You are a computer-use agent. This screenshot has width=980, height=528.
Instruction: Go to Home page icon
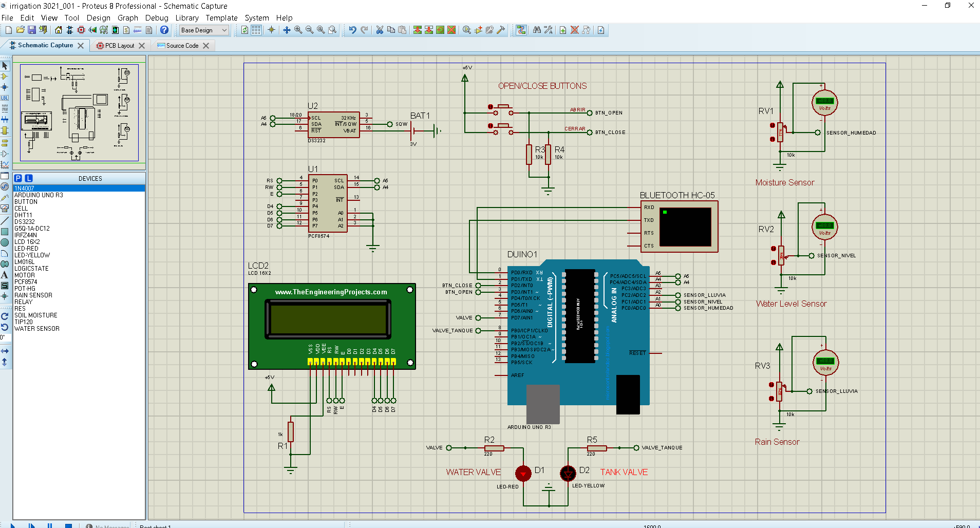59,30
